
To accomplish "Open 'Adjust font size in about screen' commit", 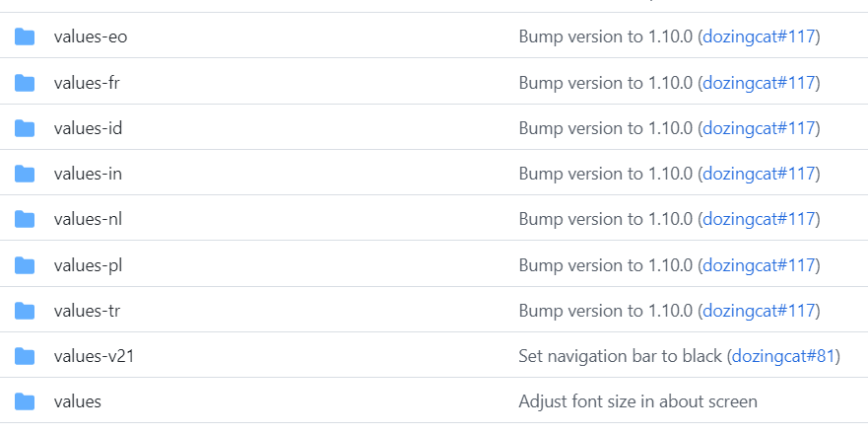I will pos(637,401).
